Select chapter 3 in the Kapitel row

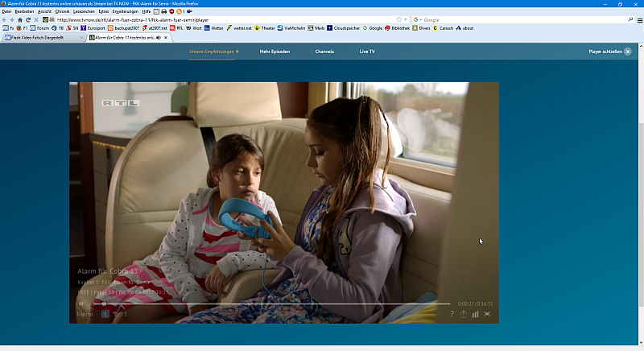125,314
